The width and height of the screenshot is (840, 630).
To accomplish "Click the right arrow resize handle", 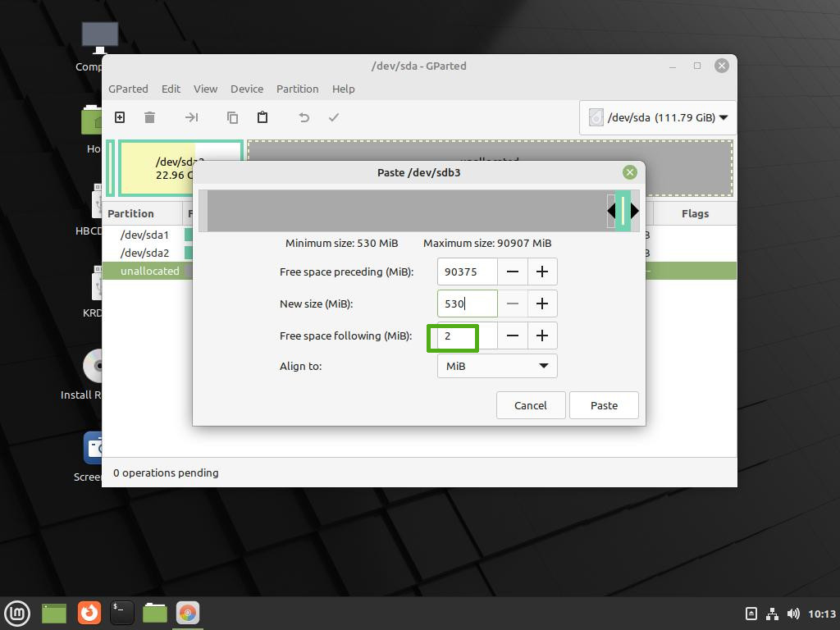I will click(x=635, y=211).
